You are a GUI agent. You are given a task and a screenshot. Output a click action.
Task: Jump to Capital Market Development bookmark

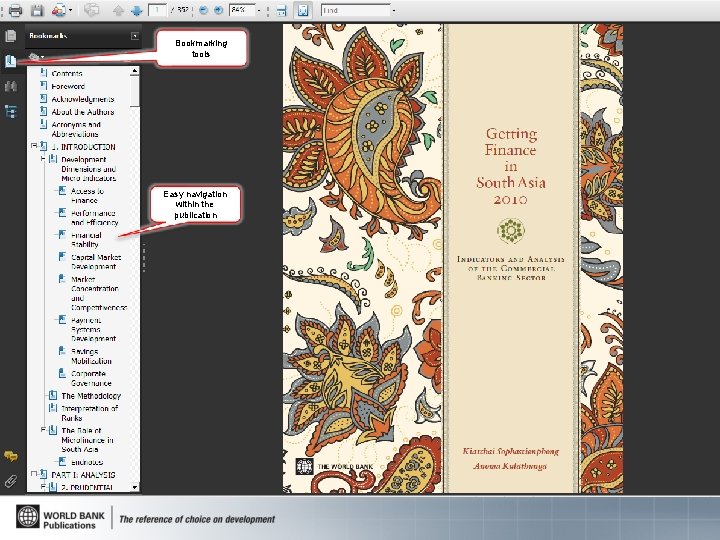[x=96, y=262]
